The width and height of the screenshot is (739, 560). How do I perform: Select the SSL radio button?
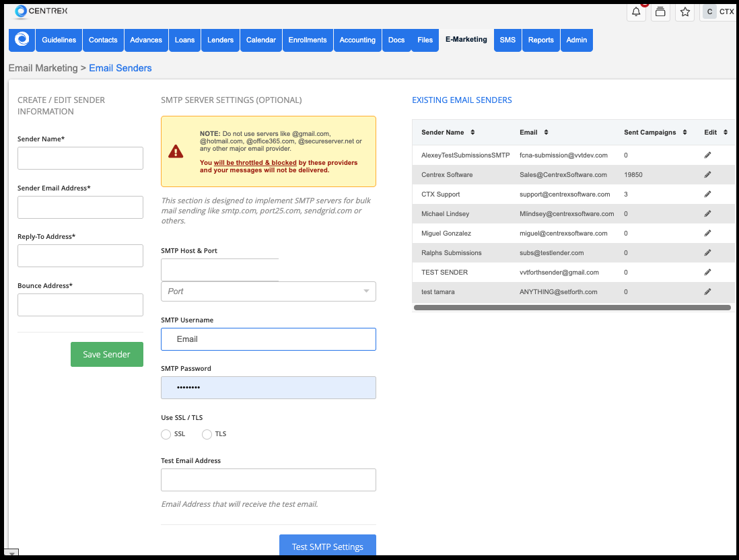166,434
